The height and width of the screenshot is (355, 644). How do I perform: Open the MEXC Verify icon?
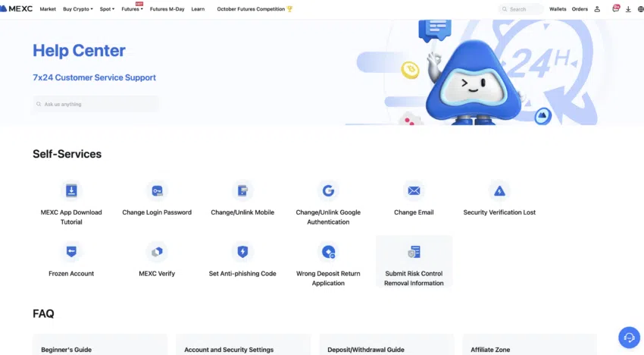(157, 251)
